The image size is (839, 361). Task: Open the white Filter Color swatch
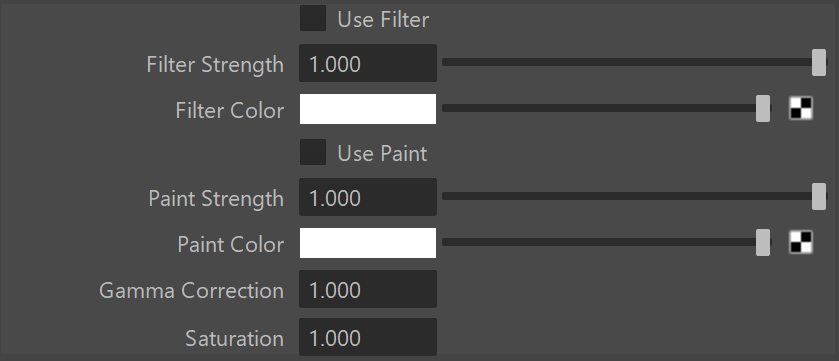pos(368,109)
